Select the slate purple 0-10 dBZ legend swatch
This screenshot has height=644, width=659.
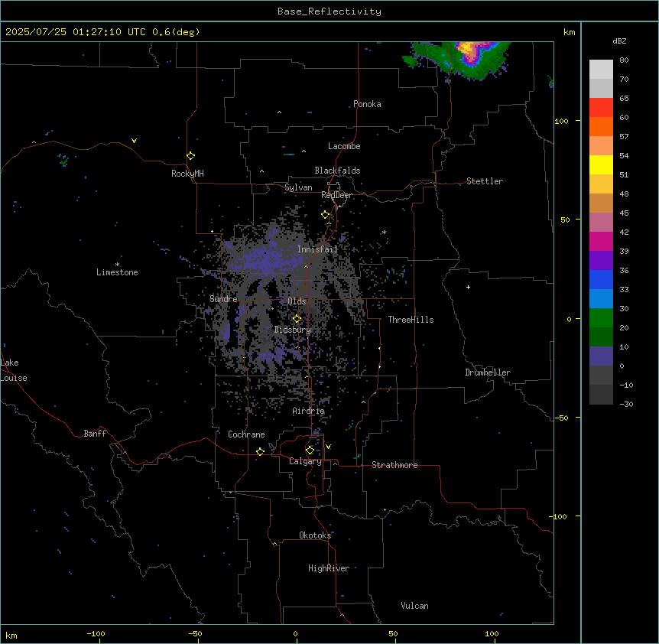pyautogui.click(x=601, y=356)
